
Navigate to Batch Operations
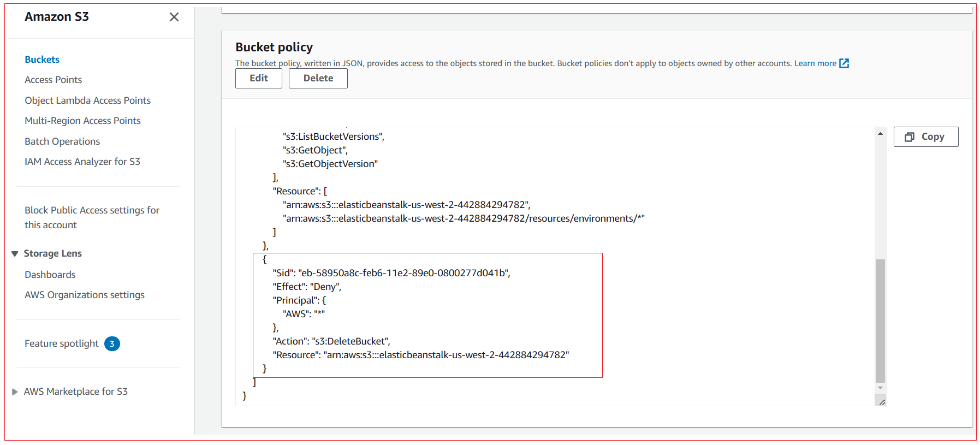pos(62,141)
